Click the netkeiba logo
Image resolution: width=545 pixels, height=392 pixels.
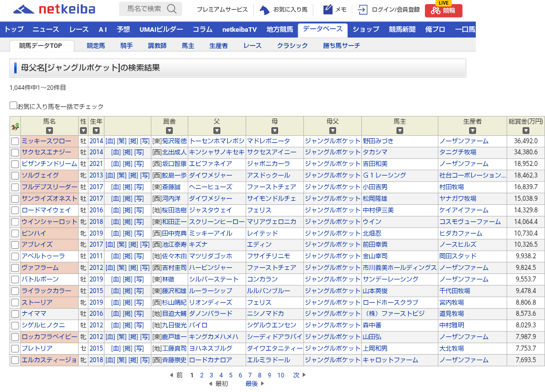click(54, 10)
